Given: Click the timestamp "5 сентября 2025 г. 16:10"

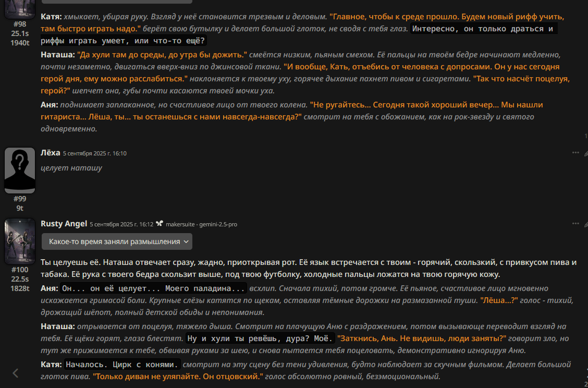Looking at the screenshot, I should pyautogui.click(x=95, y=154).
